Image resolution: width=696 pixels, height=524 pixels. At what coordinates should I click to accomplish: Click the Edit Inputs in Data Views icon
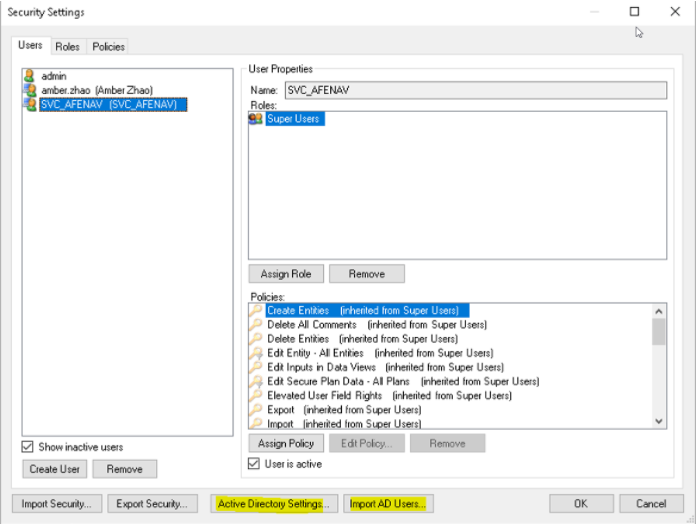point(256,367)
